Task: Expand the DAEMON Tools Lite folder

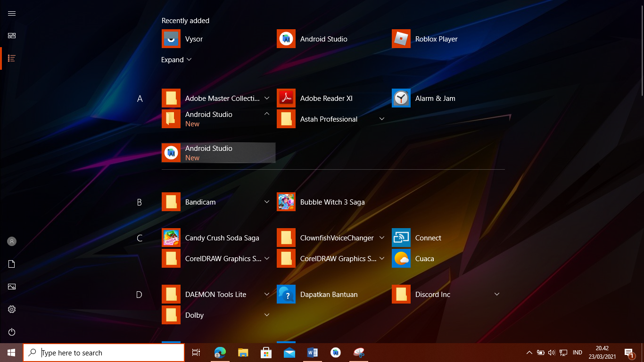Action: (x=267, y=294)
